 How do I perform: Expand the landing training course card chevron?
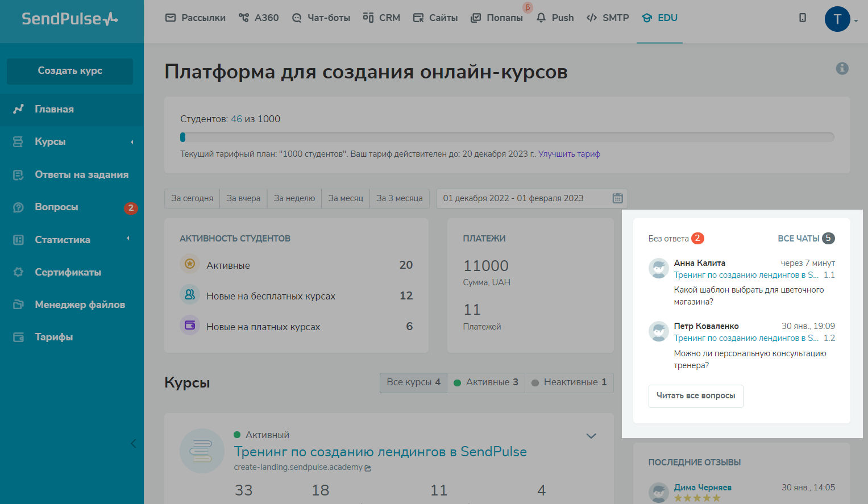coord(591,436)
